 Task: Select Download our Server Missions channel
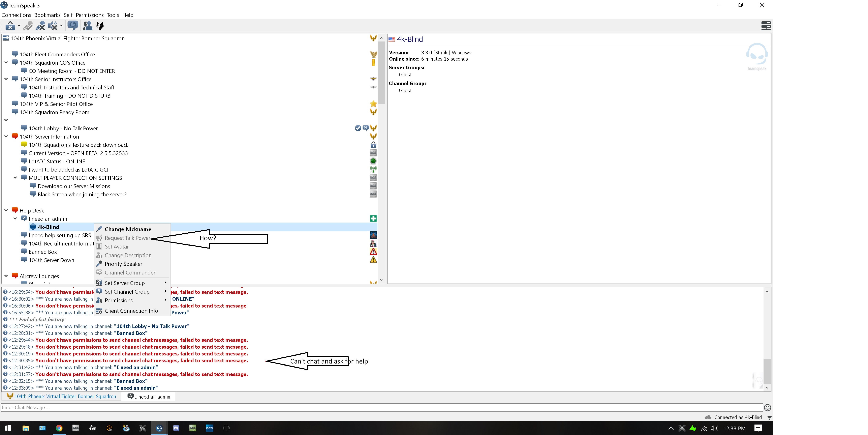pos(74,186)
